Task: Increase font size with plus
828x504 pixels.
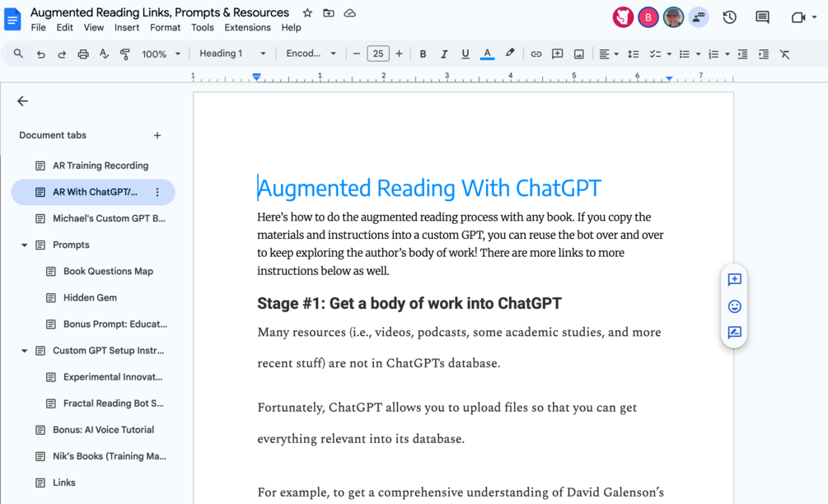Action: pyautogui.click(x=399, y=54)
